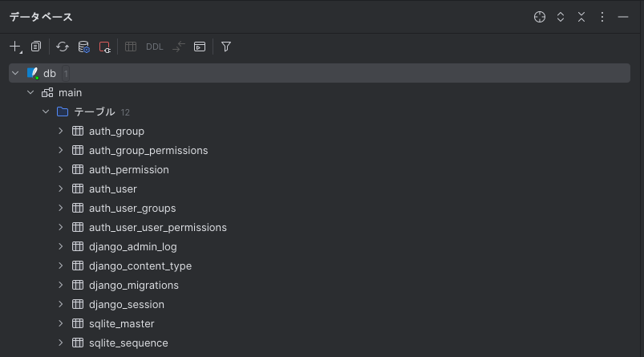Click the Filter funnel icon
Image resolution: width=644 pixels, height=357 pixels.
click(x=226, y=47)
